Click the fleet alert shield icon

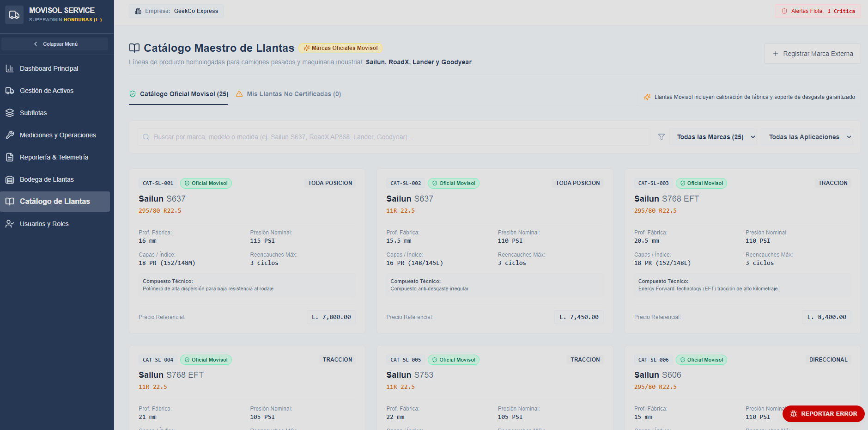[784, 11]
